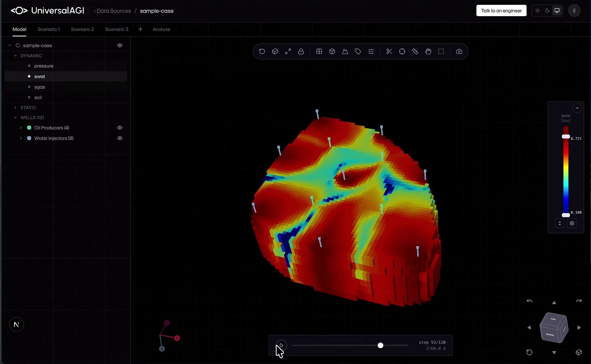Open the Scenario 3 tab
The height and width of the screenshot is (364, 591).
pyautogui.click(x=117, y=29)
